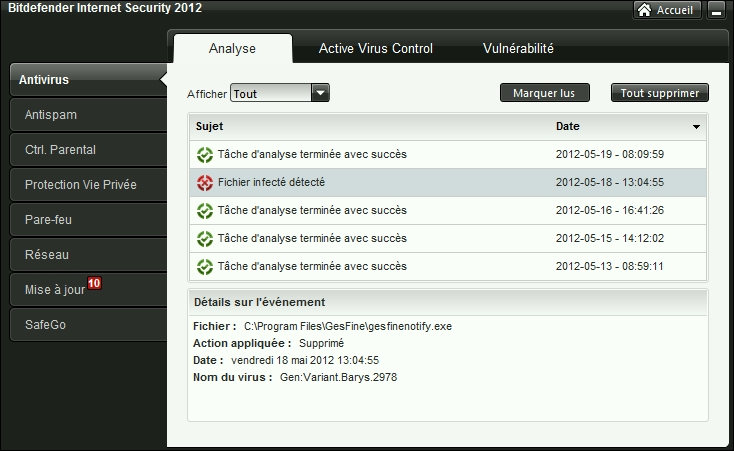Image resolution: width=734 pixels, height=451 pixels.
Task: Open the Vulnérabilité tab
Action: [518, 48]
